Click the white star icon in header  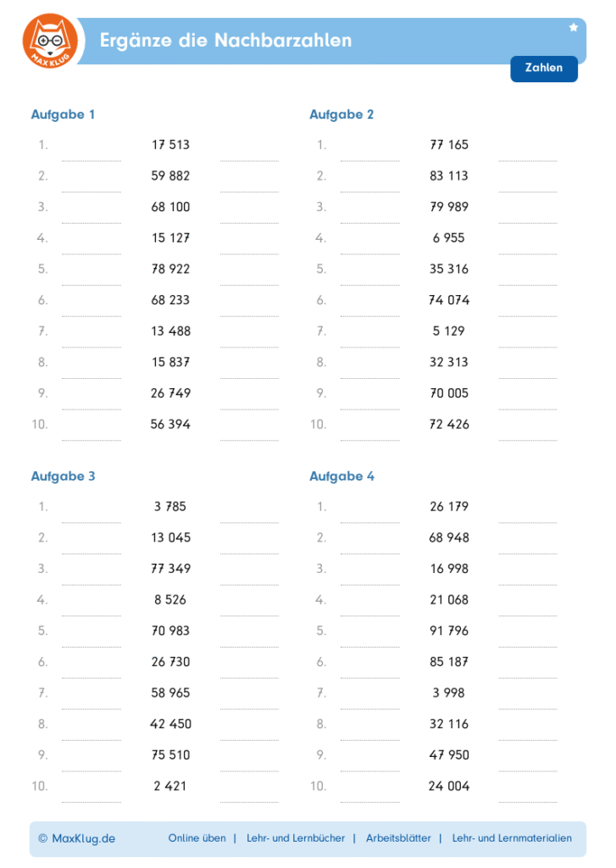click(574, 28)
